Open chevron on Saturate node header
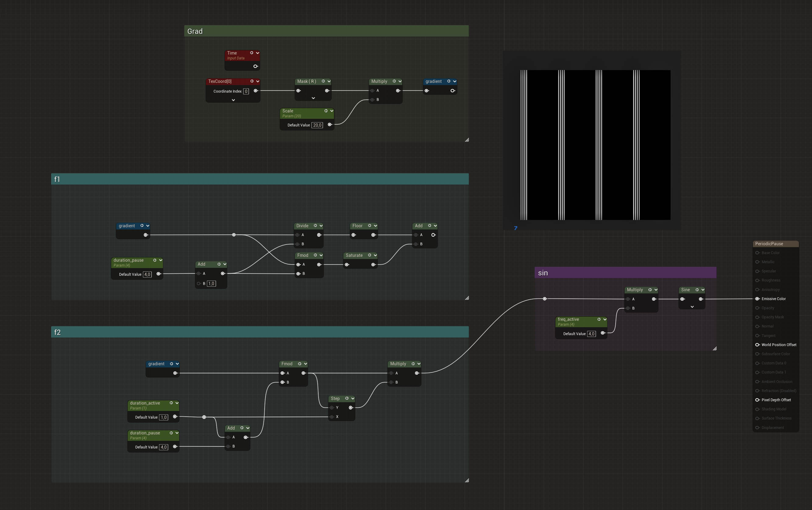 click(x=375, y=255)
